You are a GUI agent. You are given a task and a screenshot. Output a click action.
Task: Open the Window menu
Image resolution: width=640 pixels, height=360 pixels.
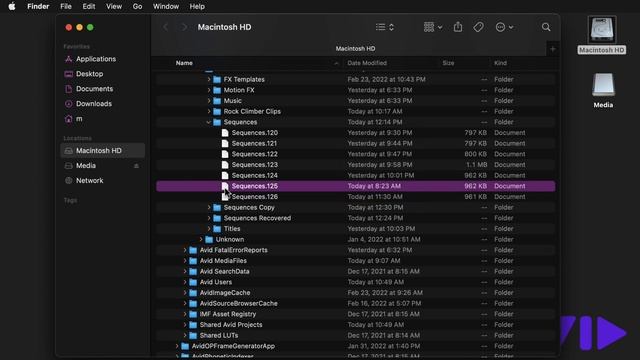(x=166, y=7)
